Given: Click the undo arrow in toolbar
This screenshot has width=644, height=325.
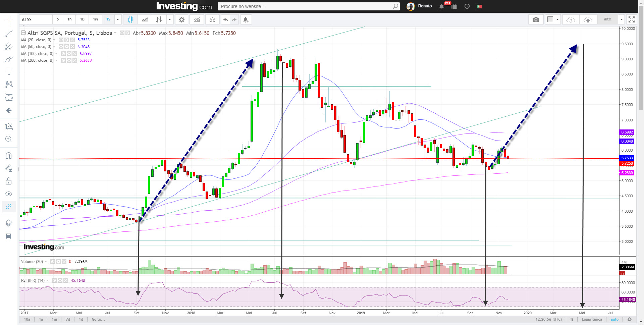Looking at the screenshot, I should (x=225, y=19).
